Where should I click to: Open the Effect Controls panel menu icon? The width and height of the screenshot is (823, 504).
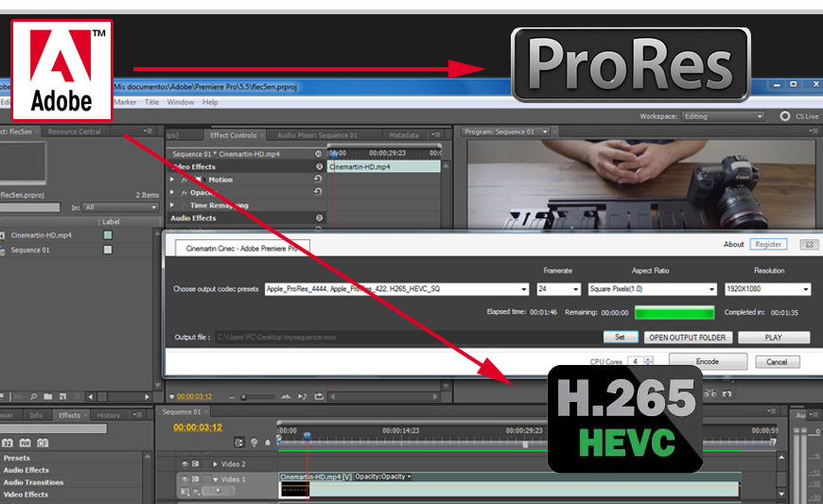(x=436, y=135)
